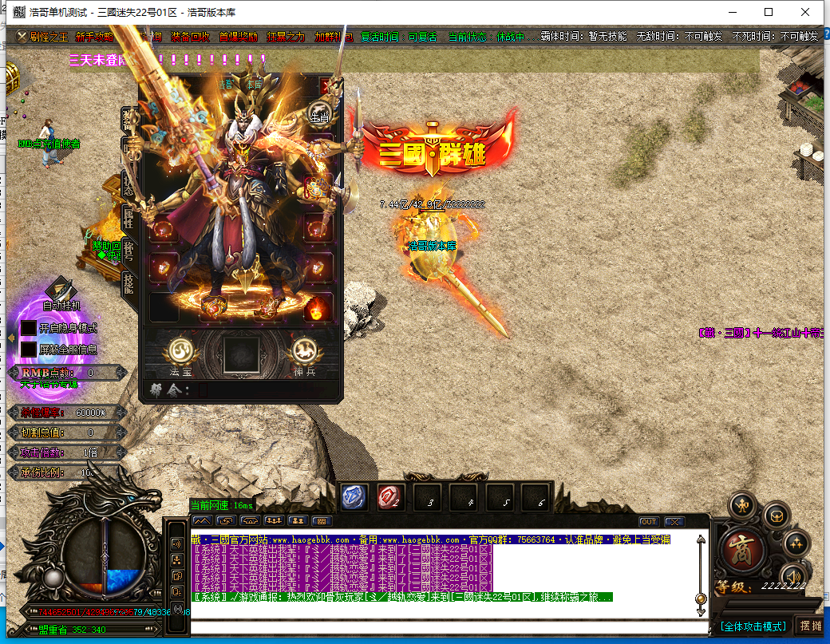Click the OUT button above chat
Viewport: 830px width, 644px height.
point(648,522)
